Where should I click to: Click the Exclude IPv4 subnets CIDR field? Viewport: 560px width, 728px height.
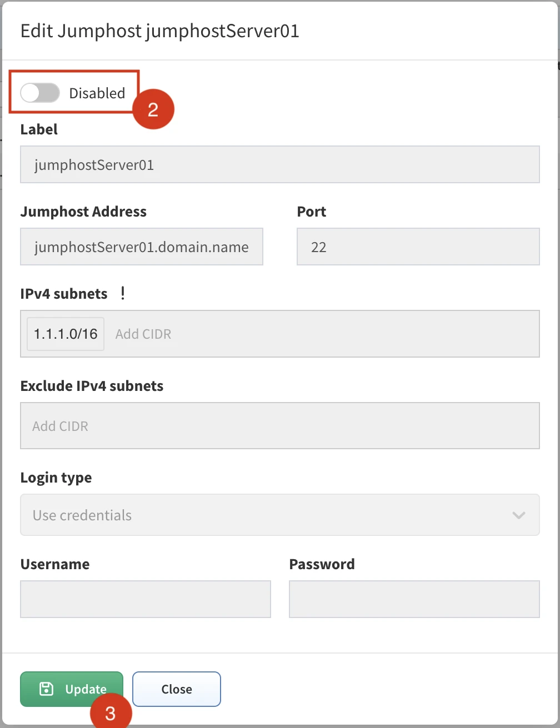click(x=279, y=426)
